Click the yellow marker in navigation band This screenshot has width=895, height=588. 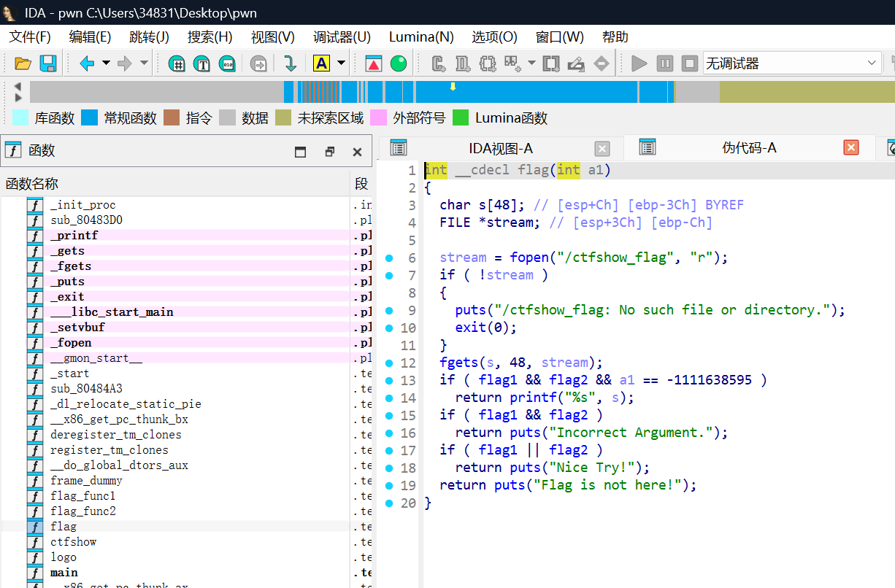click(453, 87)
